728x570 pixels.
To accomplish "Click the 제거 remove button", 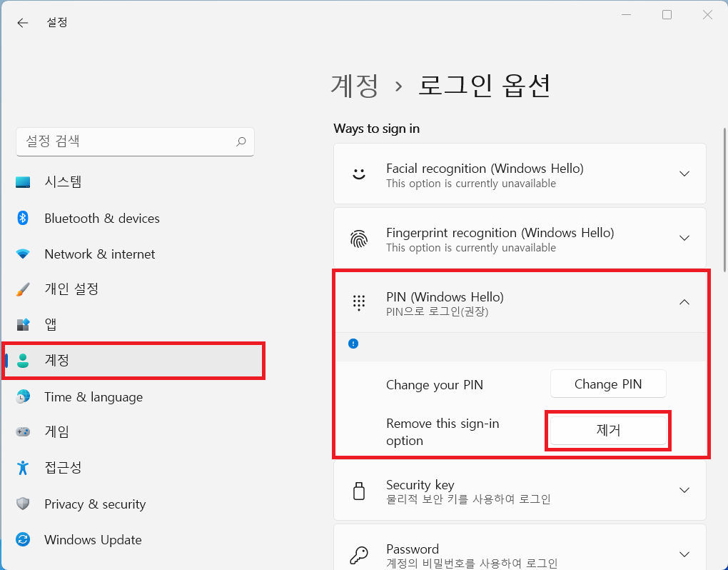I will pos(608,430).
